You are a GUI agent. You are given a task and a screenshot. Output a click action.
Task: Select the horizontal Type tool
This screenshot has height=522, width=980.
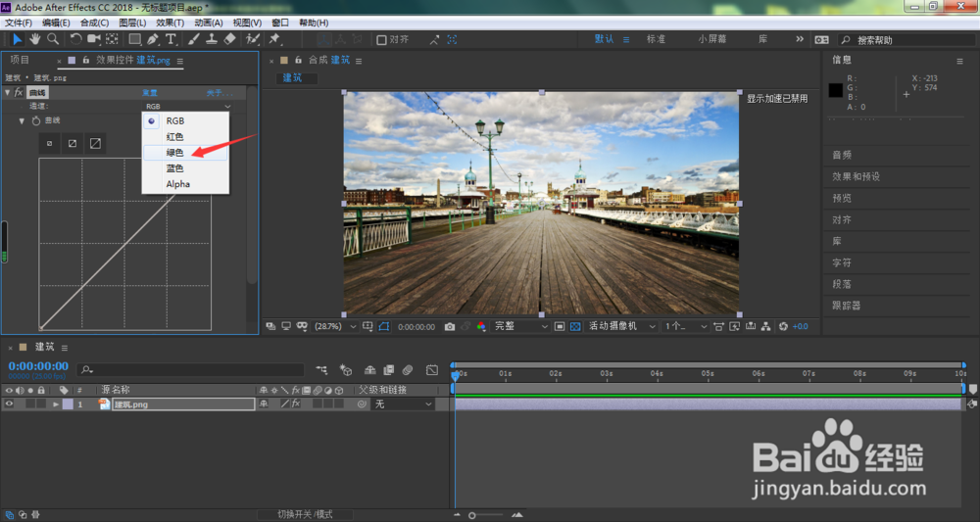(x=171, y=39)
